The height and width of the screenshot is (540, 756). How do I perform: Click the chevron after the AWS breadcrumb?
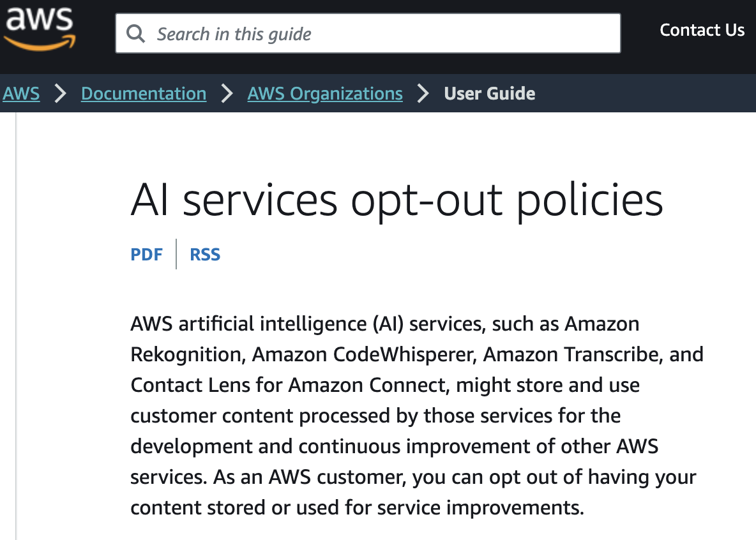click(x=61, y=94)
